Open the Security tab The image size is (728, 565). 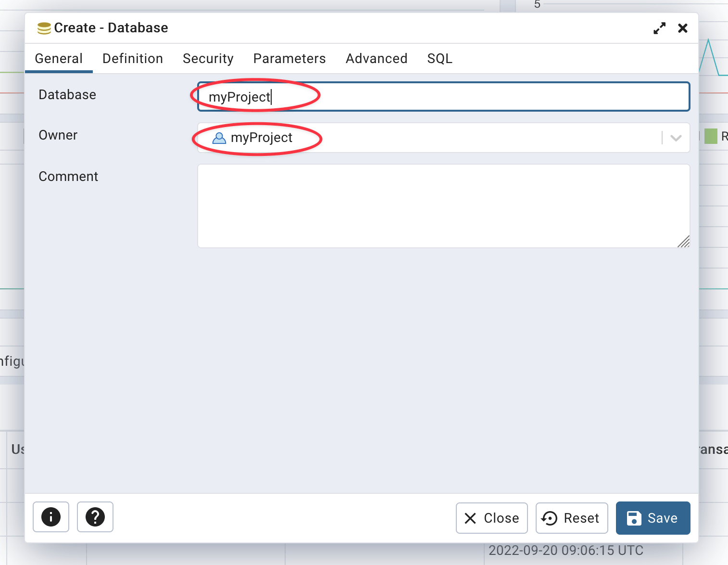(x=208, y=58)
